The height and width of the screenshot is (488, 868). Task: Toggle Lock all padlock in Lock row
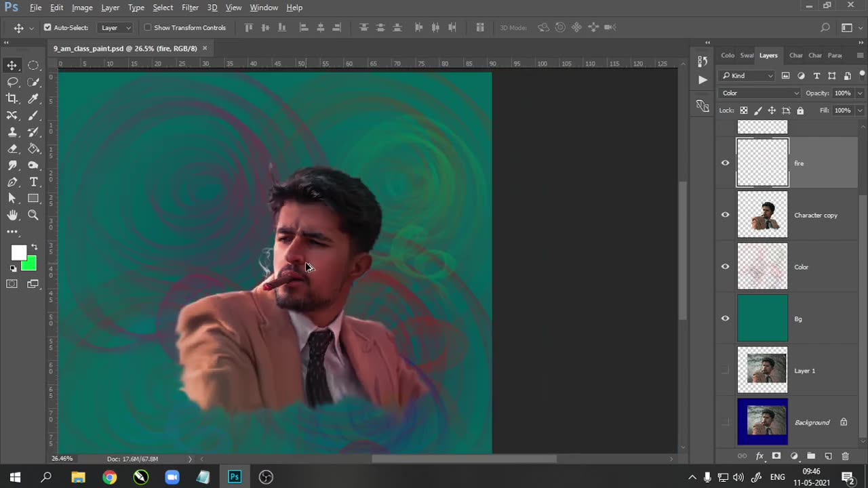[800, 110]
